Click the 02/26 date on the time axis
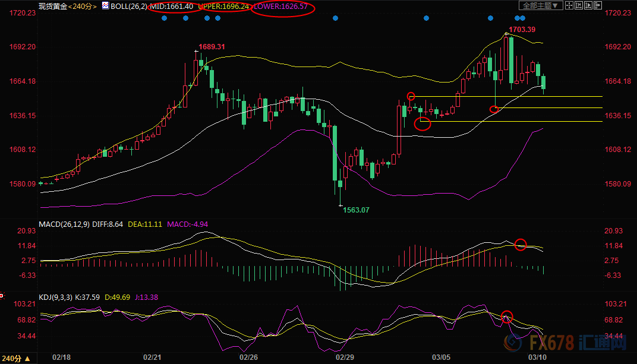 248,358
